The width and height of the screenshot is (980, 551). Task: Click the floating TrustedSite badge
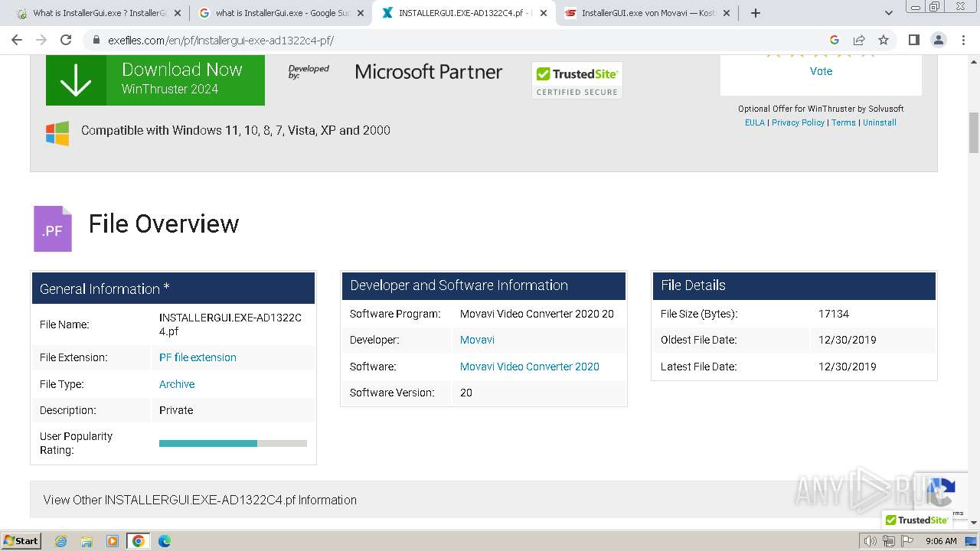tap(916, 520)
